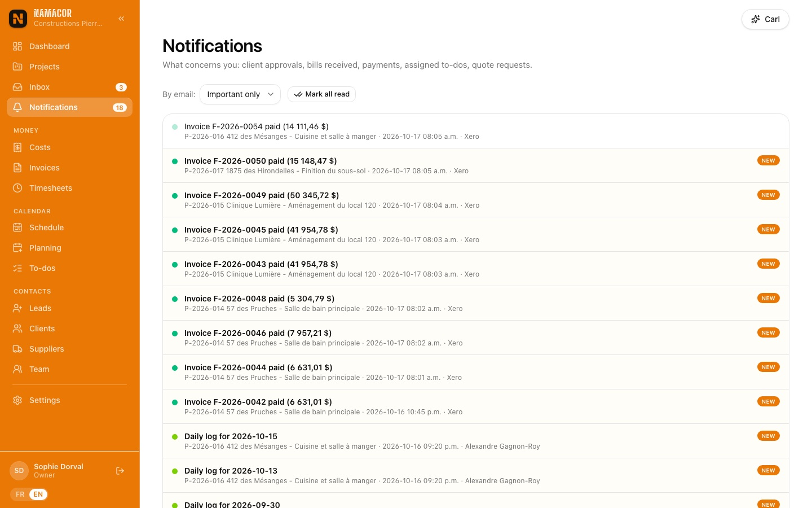Click the Timesheets clock icon

pos(17,188)
